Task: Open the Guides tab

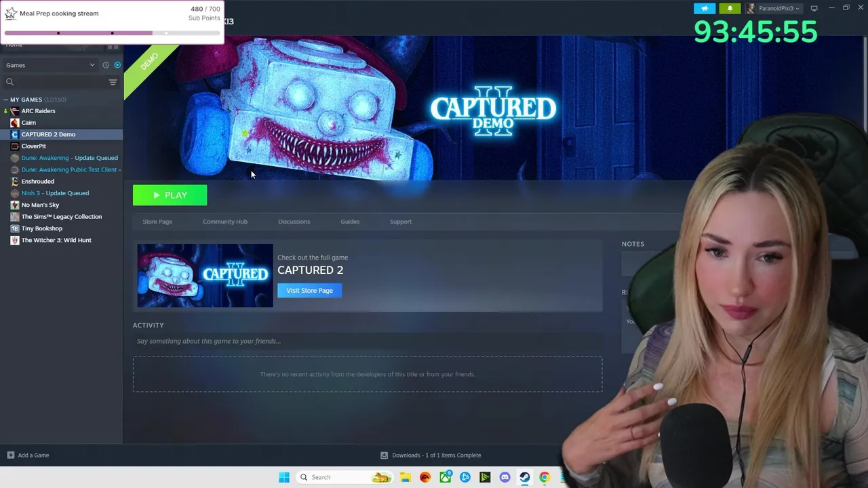Action: 350,222
